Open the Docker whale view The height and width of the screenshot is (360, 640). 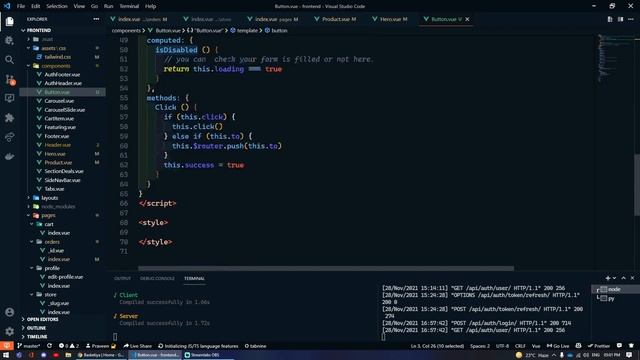(9, 156)
